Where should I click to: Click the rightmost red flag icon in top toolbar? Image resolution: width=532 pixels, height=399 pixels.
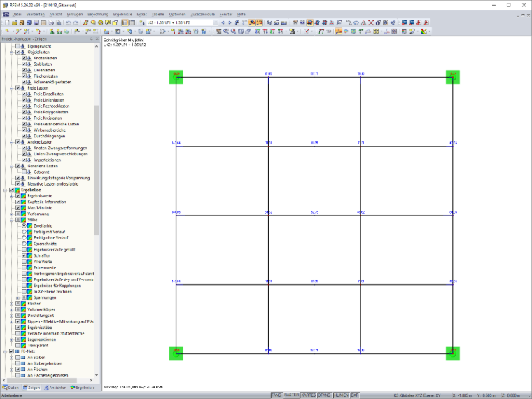(426, 22)
